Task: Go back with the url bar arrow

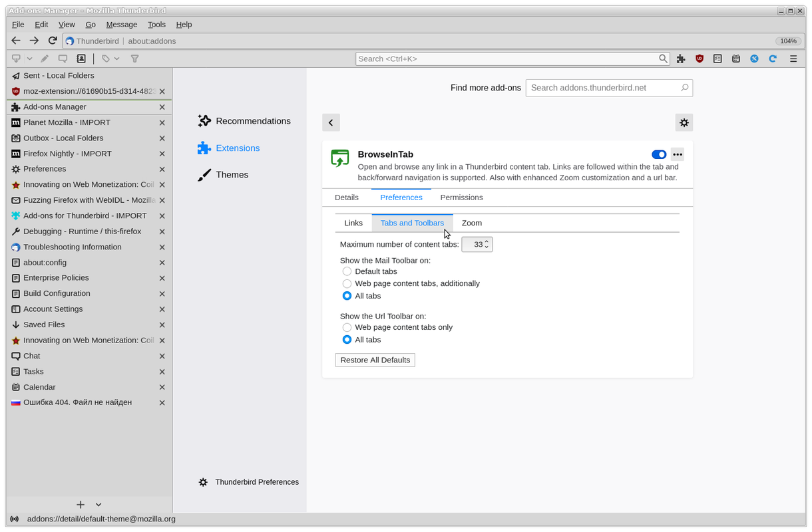Action: pyautogui.click(x=16, y=41)
